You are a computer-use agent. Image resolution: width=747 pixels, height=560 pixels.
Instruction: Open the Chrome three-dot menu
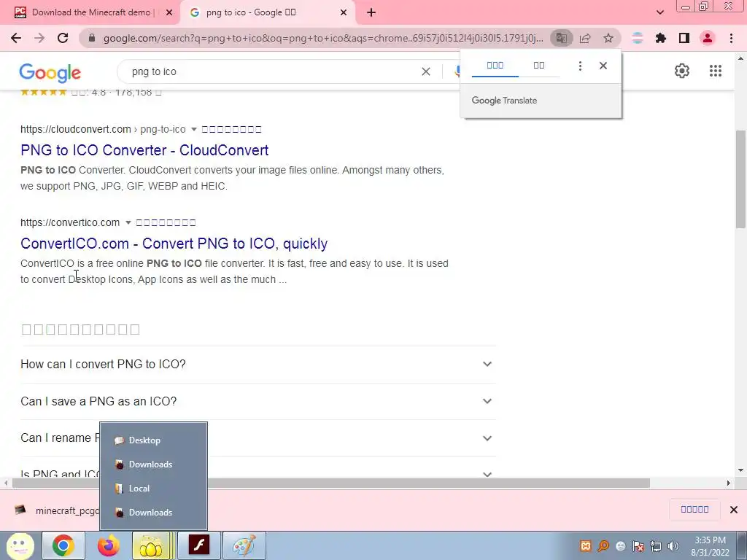click(731, 38)
